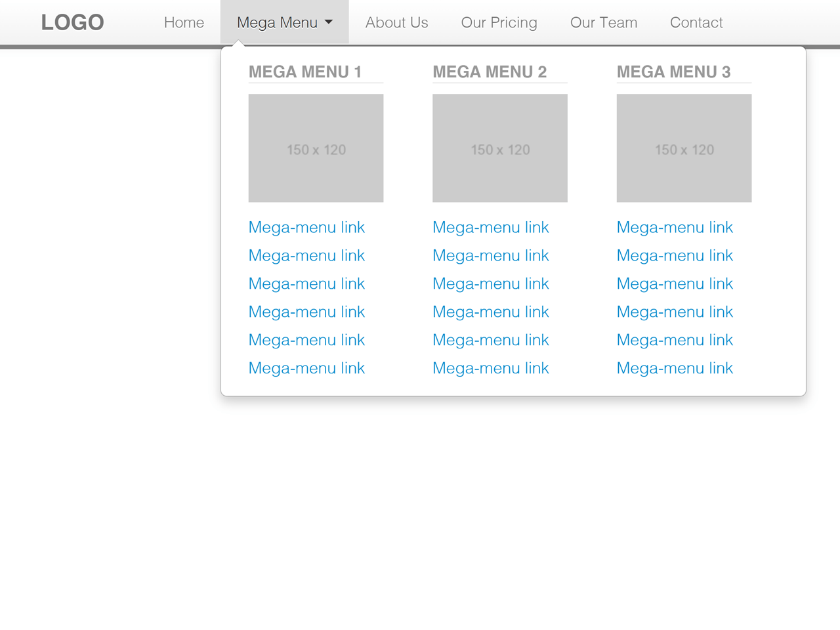Collapse the Mega Menu dropdown arrow

tap(329, 22)
